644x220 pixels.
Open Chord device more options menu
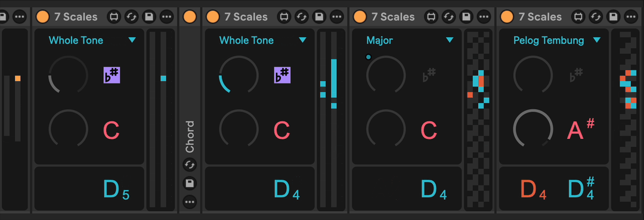tap(190, 202)
